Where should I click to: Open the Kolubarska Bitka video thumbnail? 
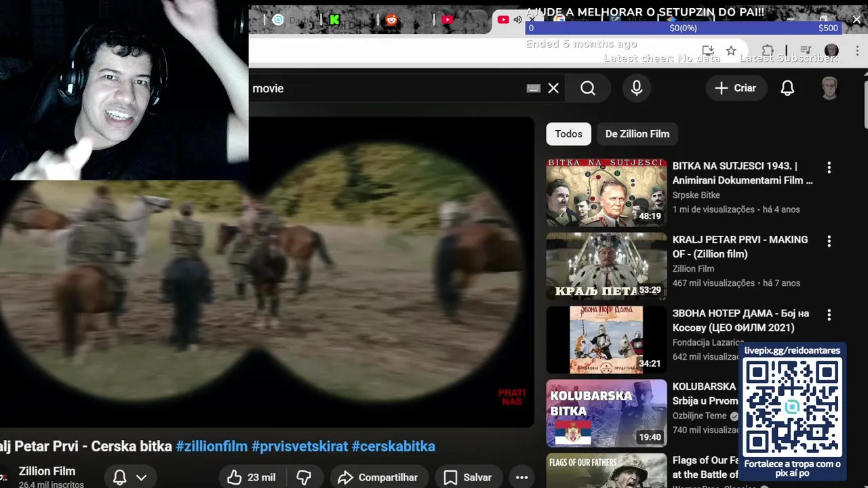click(x=606, y=413)
